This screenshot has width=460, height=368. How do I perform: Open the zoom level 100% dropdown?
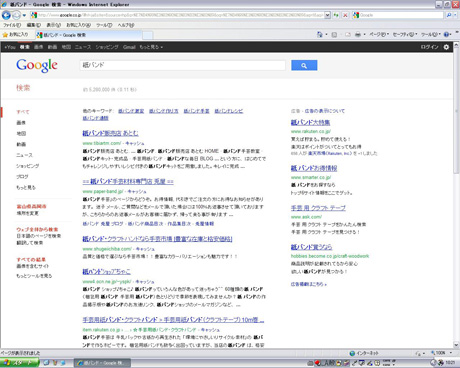click(x=442, y=353)
